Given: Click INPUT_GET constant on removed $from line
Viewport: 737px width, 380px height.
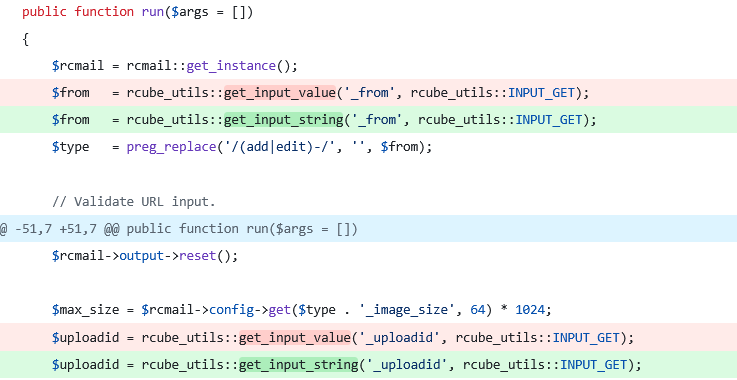Looking at the screenshot, I should point(541,93).
